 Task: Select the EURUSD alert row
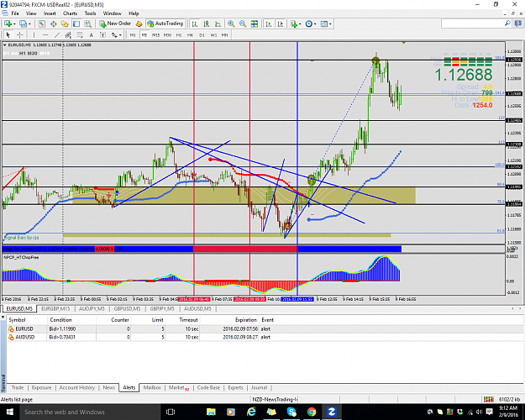click(x=265, y=329)
